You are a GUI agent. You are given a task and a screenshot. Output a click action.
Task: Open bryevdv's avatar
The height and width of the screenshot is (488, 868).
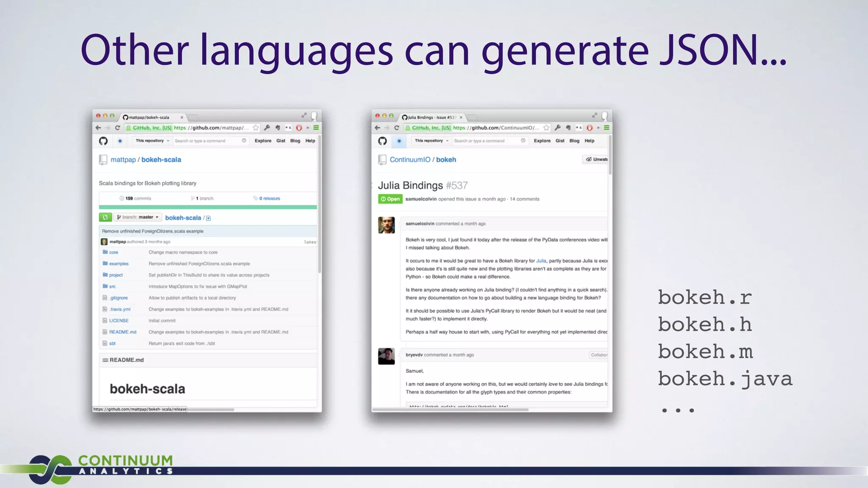click(386, 356)
